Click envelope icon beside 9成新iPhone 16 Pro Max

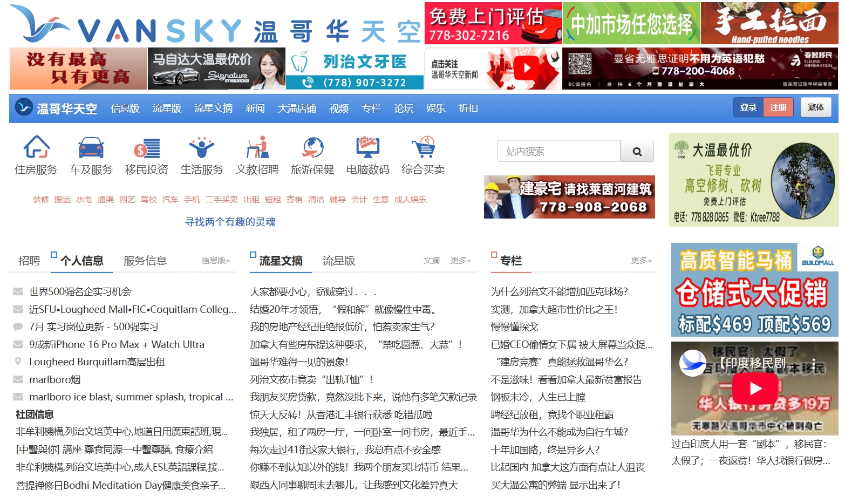[x=18, y=344]
